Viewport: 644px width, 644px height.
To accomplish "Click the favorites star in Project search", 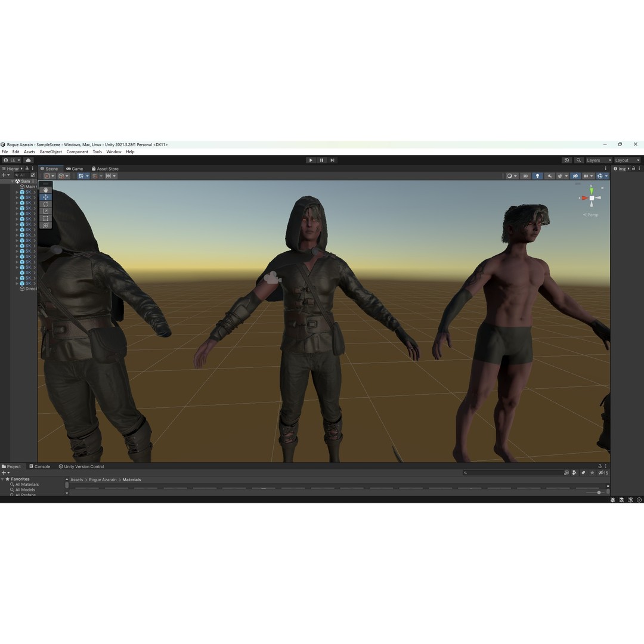I will (592, 473).
